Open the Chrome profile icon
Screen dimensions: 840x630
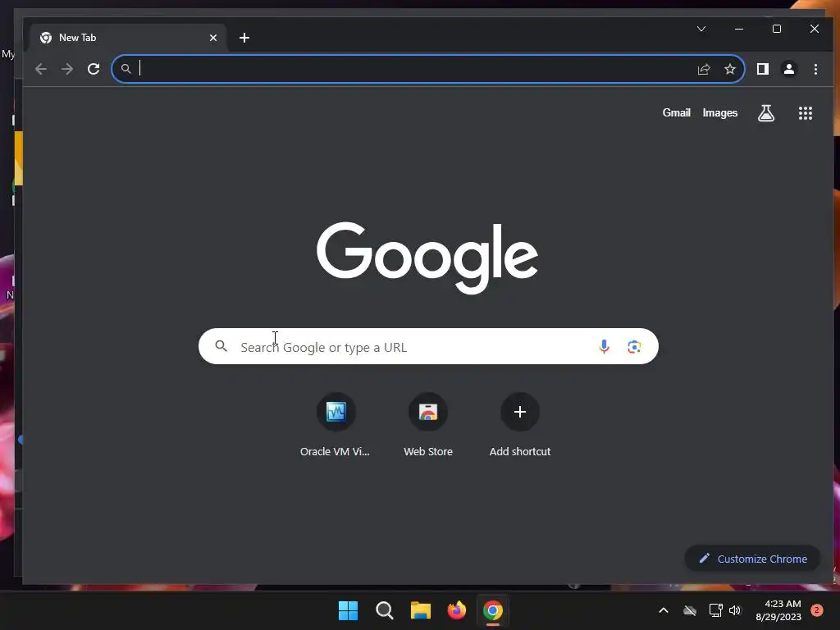[789, 69]
